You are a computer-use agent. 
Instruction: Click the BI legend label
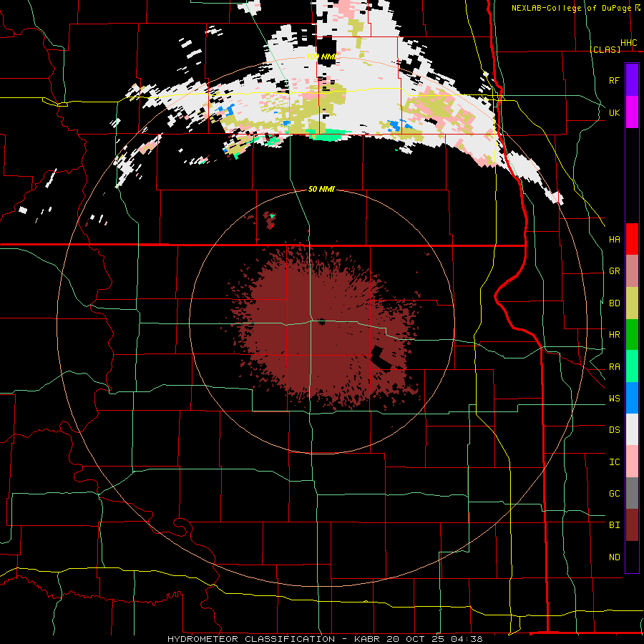(614, 525)
